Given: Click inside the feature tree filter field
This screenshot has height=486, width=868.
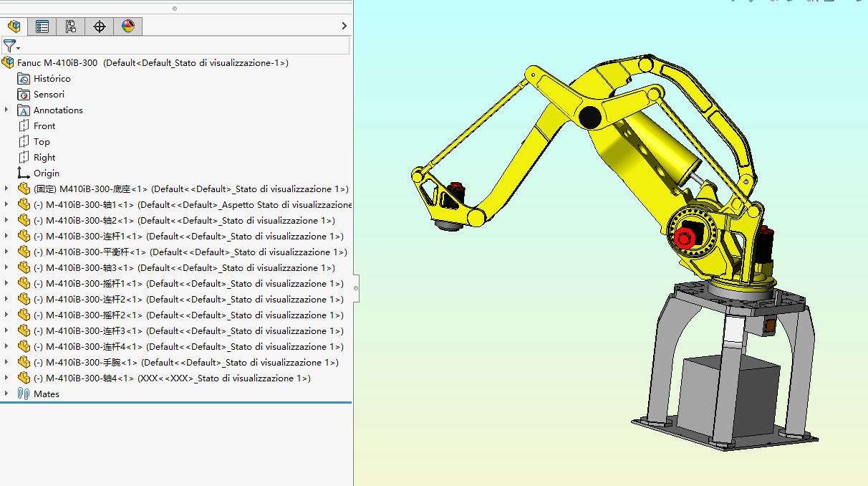Looking at the screenshot, I should point(185,46).
